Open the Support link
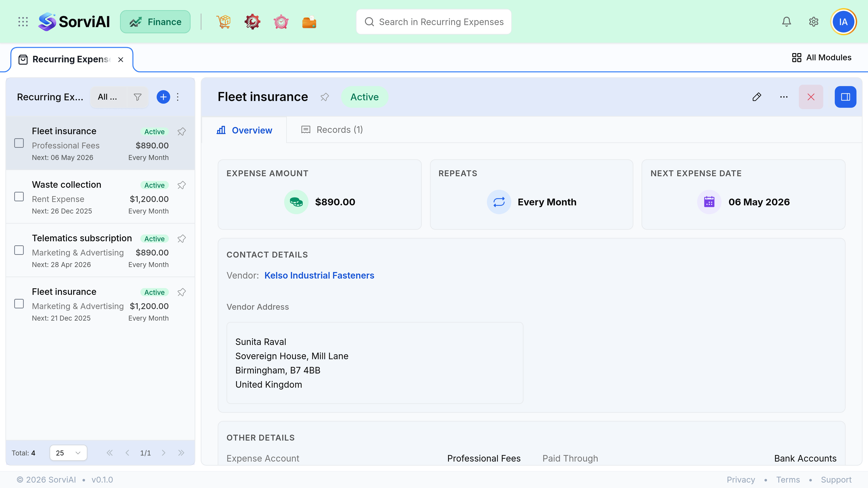Image resolution: width=868 pixels, height=488 pixels. tap(836, 480)
